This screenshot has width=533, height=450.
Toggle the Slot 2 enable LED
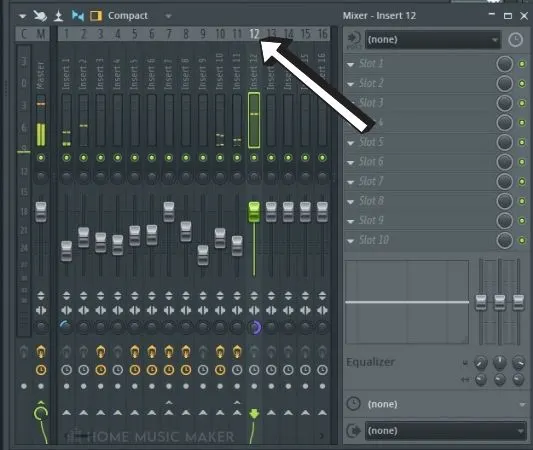(522, 84)
